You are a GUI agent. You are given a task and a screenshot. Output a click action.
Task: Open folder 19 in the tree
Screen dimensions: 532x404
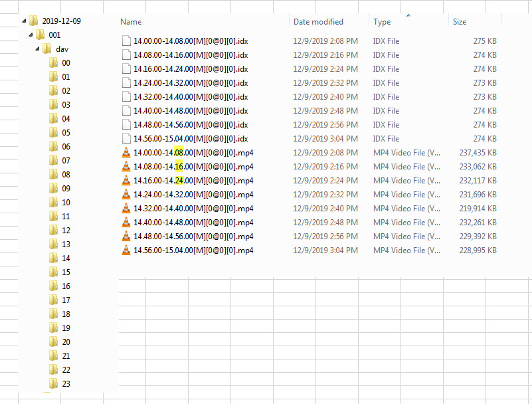coord(66,328)
